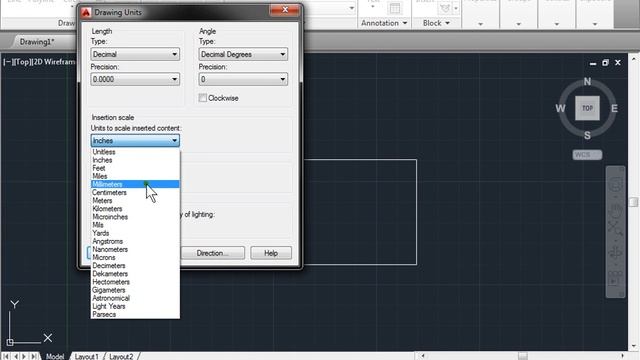Select Millimeters highlighted option

pyautogui.click(x=135, y=184)
